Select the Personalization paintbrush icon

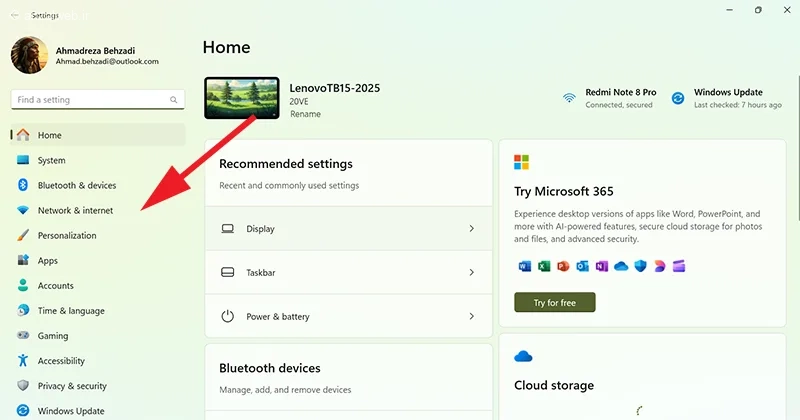(23, 236)
